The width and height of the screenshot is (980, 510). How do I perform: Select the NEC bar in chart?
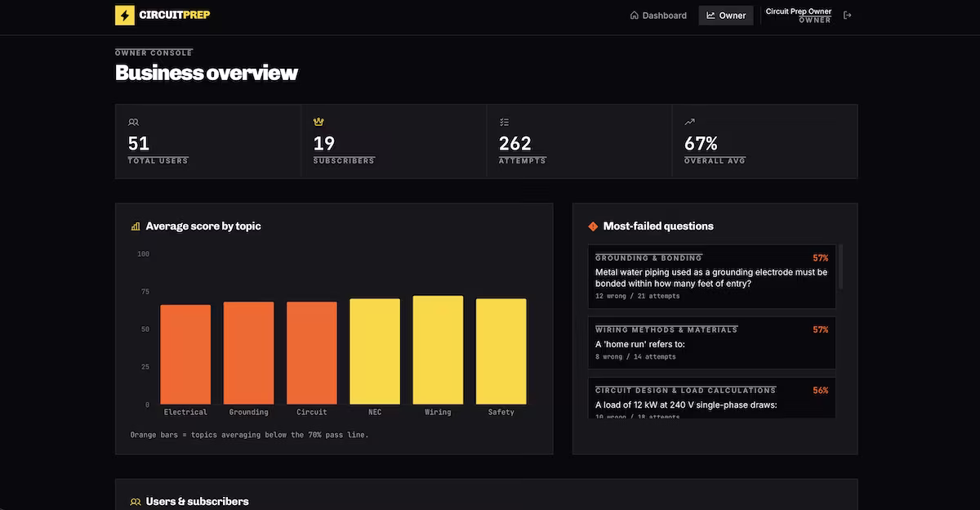pos(375,351)
